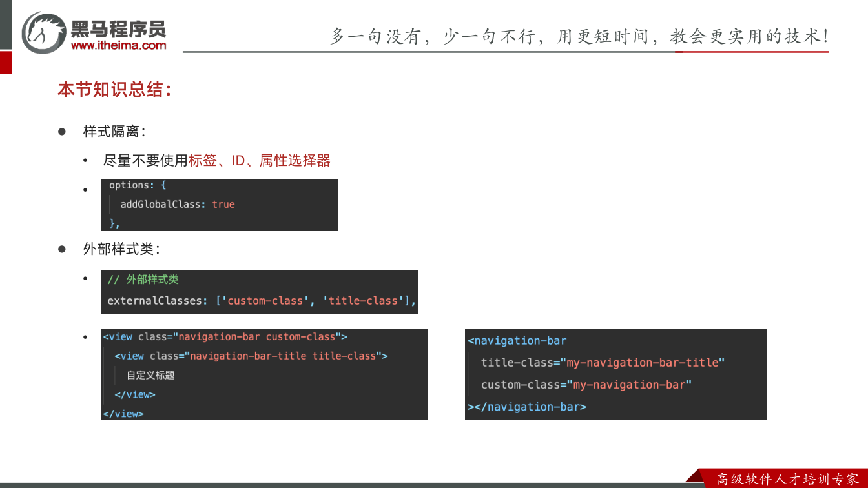The width and height of the screenshot is (868, 488).
Task: Click the red 标签、ID、属性选择器 text
Action: click(x=259, y=160)
